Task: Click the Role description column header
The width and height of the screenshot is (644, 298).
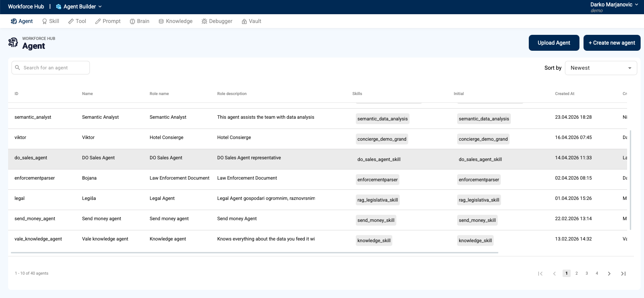Action: [232, 94]
